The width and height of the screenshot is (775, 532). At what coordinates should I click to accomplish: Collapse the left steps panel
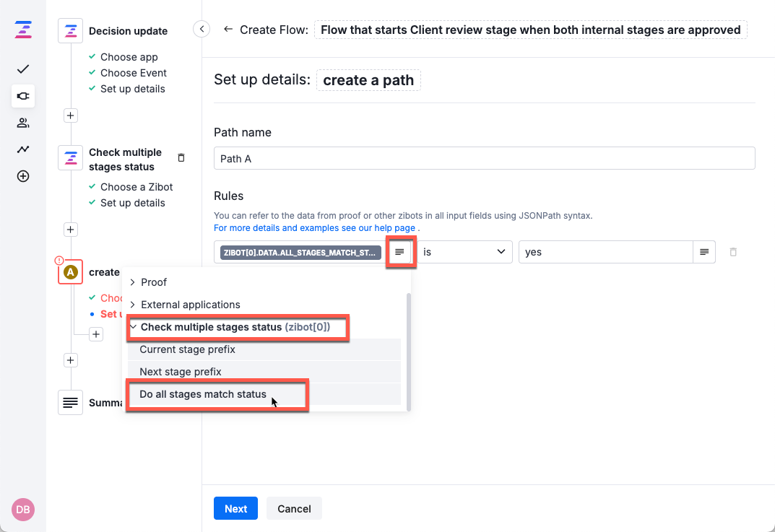(202, 29)
